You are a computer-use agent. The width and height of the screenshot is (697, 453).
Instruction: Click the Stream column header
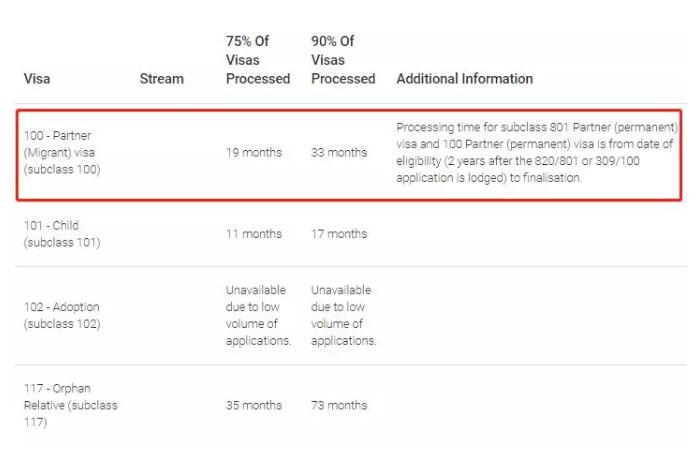(161, 79)
